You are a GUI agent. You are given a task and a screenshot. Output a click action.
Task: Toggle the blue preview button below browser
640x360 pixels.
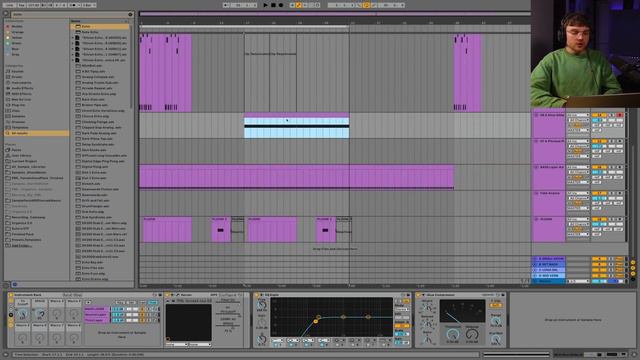(x=15, y=284)
